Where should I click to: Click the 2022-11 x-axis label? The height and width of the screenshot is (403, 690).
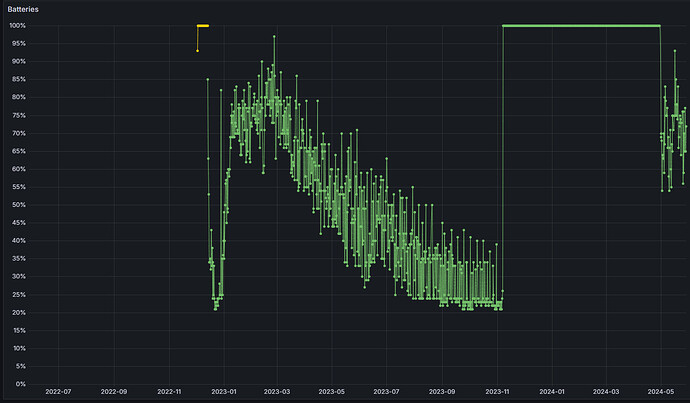click(x=169, y=392)
